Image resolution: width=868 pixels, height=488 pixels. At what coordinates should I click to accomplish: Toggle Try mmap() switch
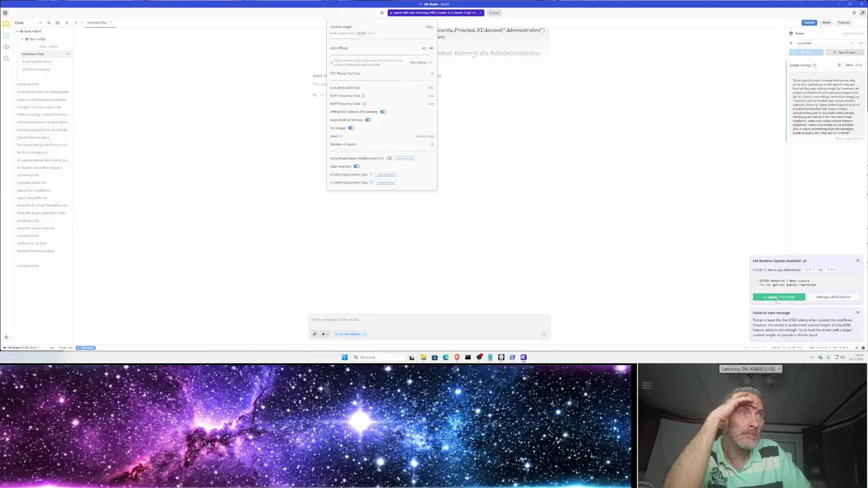(351, 128)
